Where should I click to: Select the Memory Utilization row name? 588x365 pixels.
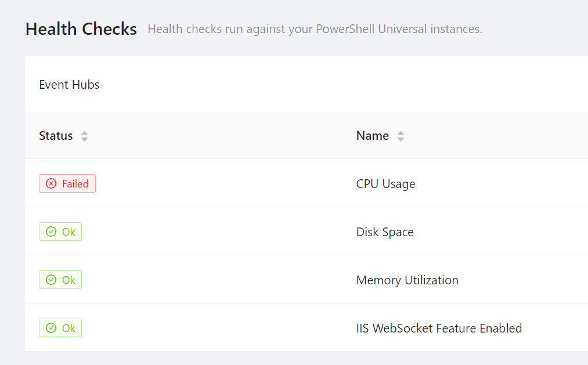point(407,280)
